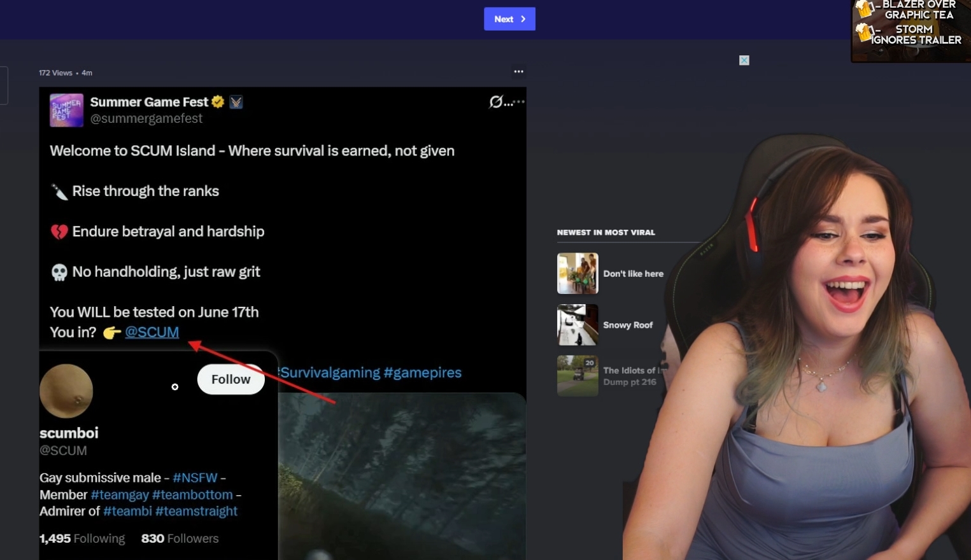Open the "Don't like here" post title

tap(633, 274)
